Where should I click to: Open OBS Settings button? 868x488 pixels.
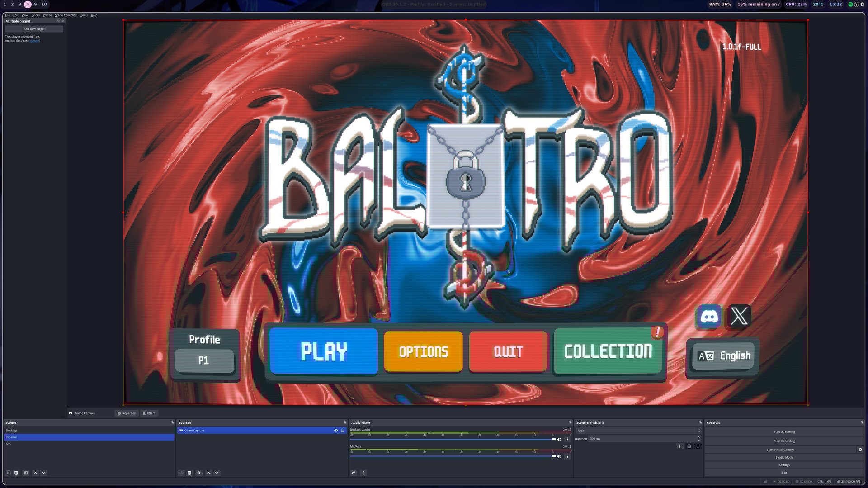point(784,465)
